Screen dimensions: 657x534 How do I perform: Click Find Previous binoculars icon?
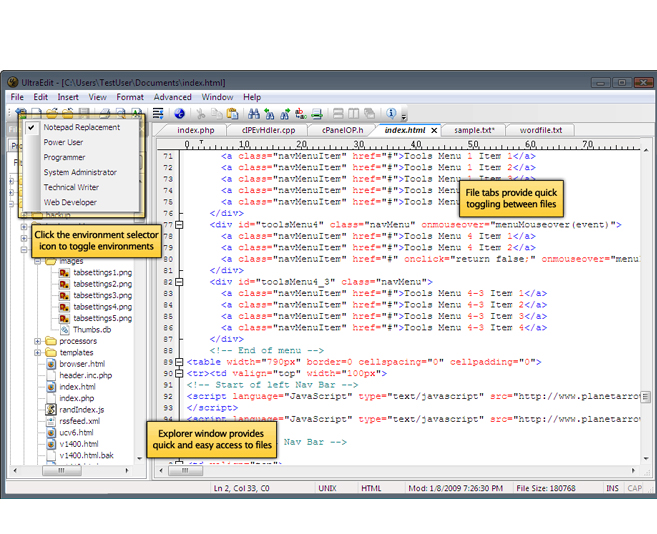pyautogui.click(x=269, y=114)
